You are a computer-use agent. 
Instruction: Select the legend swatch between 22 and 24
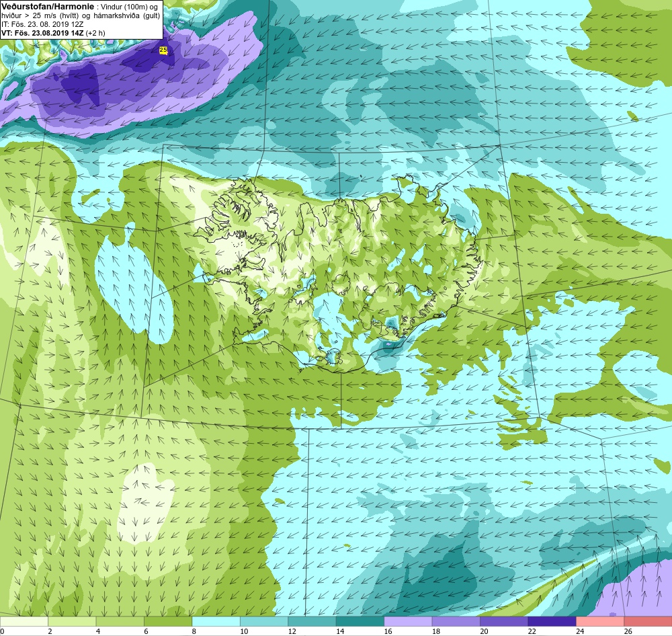point(552,622)
